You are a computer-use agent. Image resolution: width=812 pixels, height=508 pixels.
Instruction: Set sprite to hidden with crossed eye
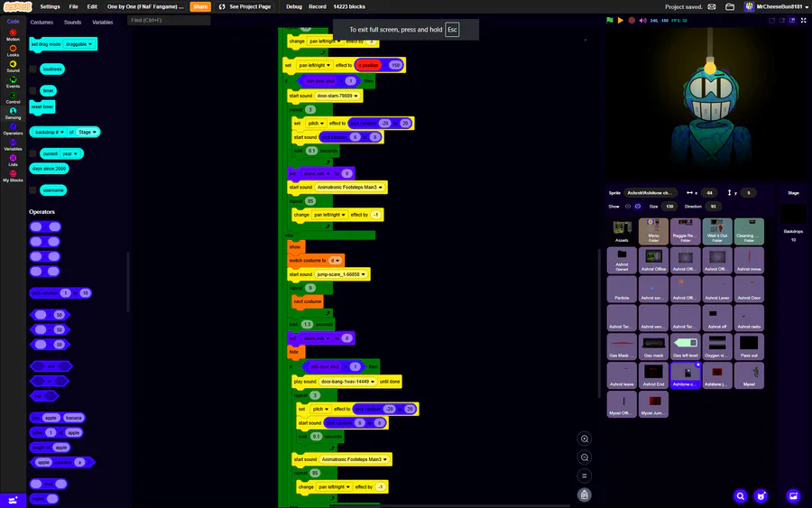point(638,206)
